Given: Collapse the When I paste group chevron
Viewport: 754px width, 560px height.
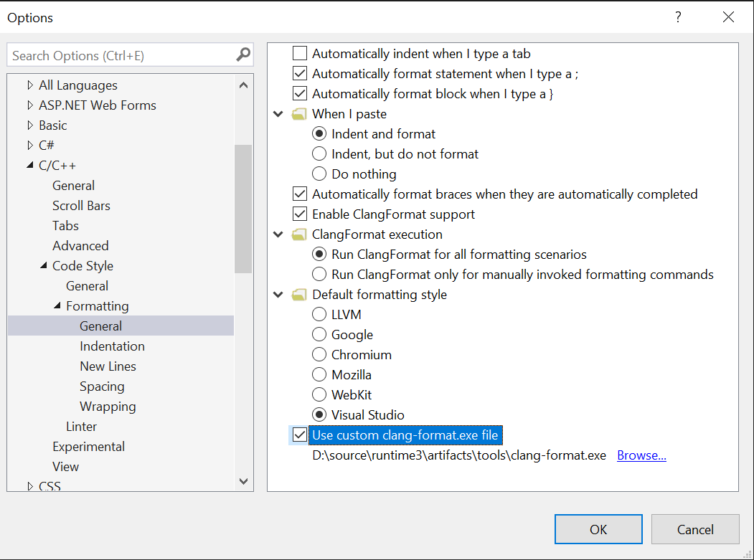Looking at the screenshot, I should point(278,114).
